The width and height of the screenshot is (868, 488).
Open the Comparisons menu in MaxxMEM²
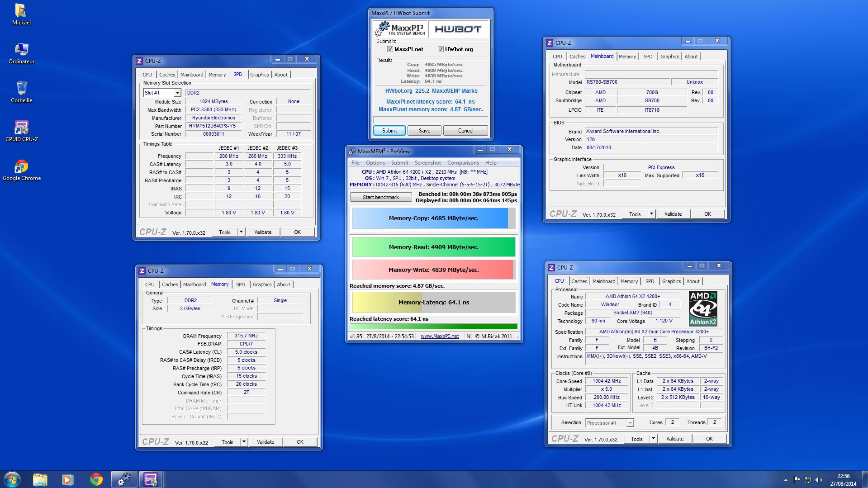pos(463,163)
